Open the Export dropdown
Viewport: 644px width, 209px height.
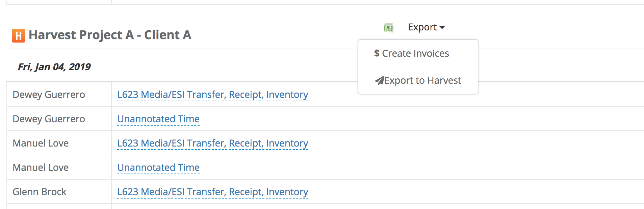click(426, 27)
